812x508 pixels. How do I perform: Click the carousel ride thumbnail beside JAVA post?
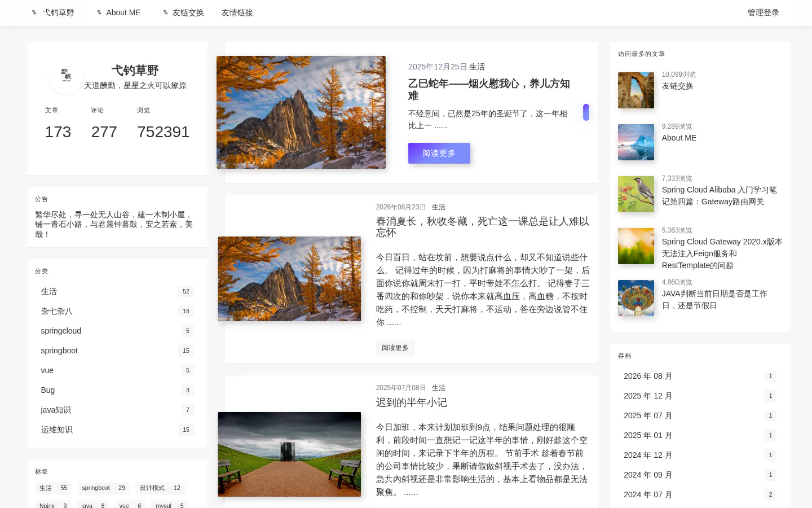[636, 298]
